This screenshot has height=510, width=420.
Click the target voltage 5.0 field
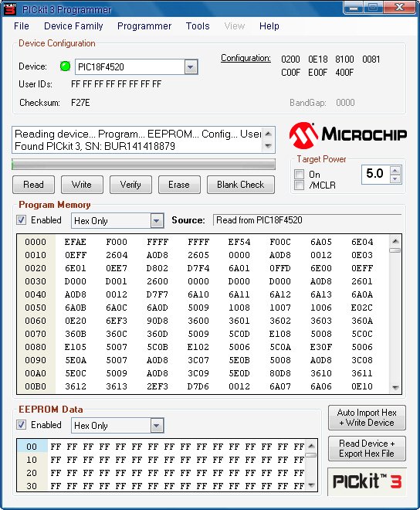(x=375, y=173)
